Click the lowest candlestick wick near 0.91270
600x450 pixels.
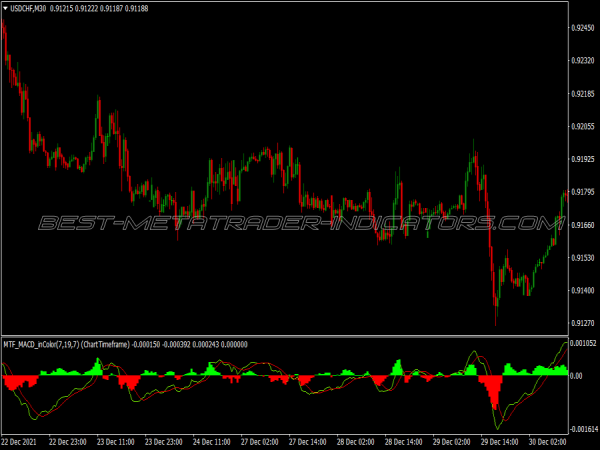point(496,316)
